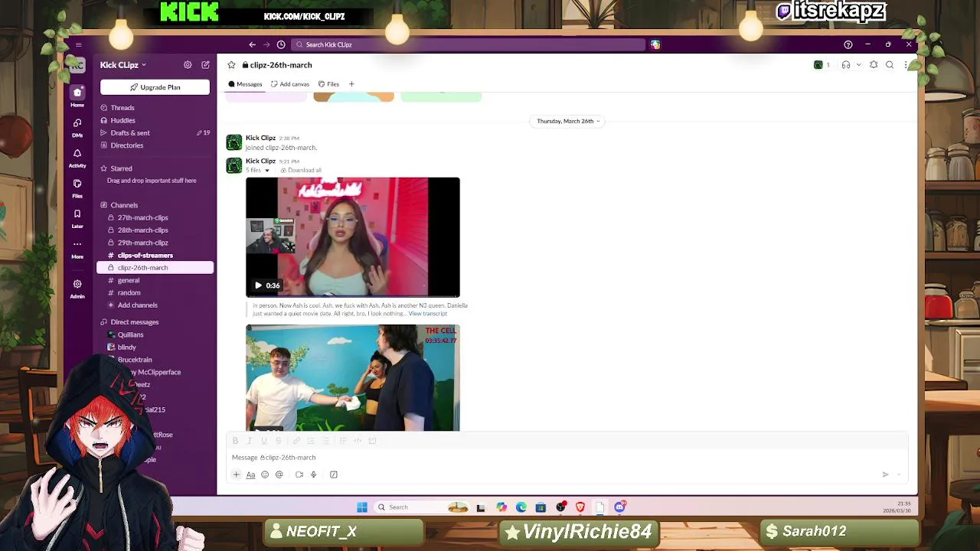Click the Message clipz-26th-march input
The width and height of the screenshot is (980, 551).
567,458
